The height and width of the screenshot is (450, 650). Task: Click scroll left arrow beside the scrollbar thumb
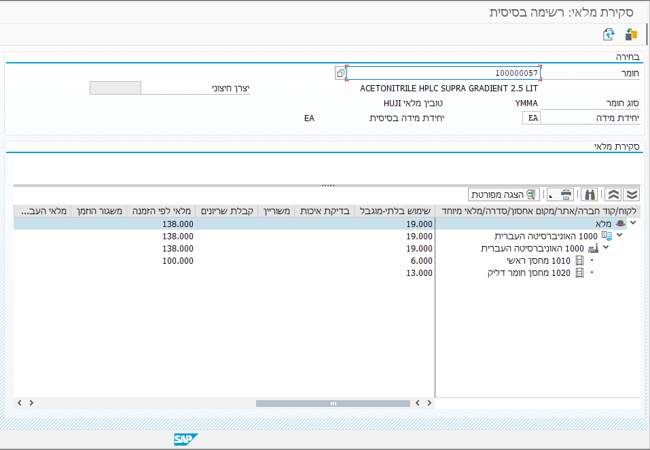(417, 403)
